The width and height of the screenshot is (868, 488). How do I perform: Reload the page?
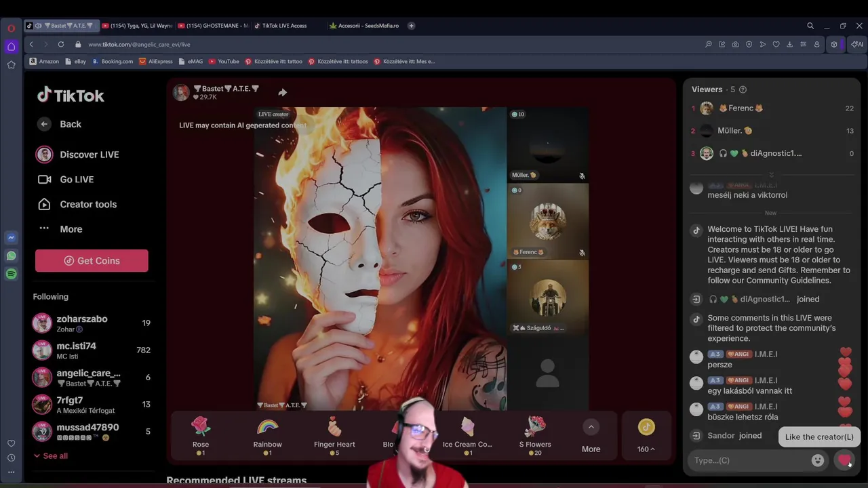point(61,44)
